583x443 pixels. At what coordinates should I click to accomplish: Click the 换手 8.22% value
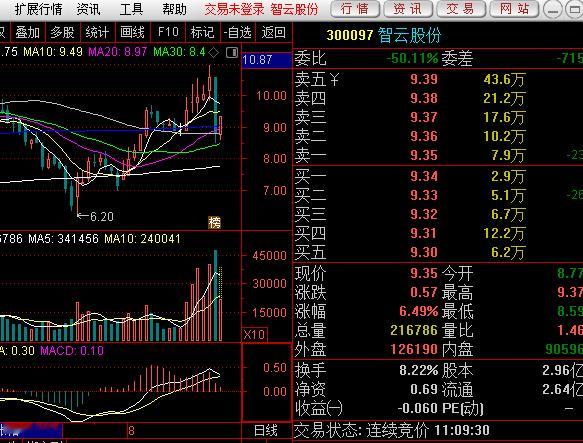[419, 370]
